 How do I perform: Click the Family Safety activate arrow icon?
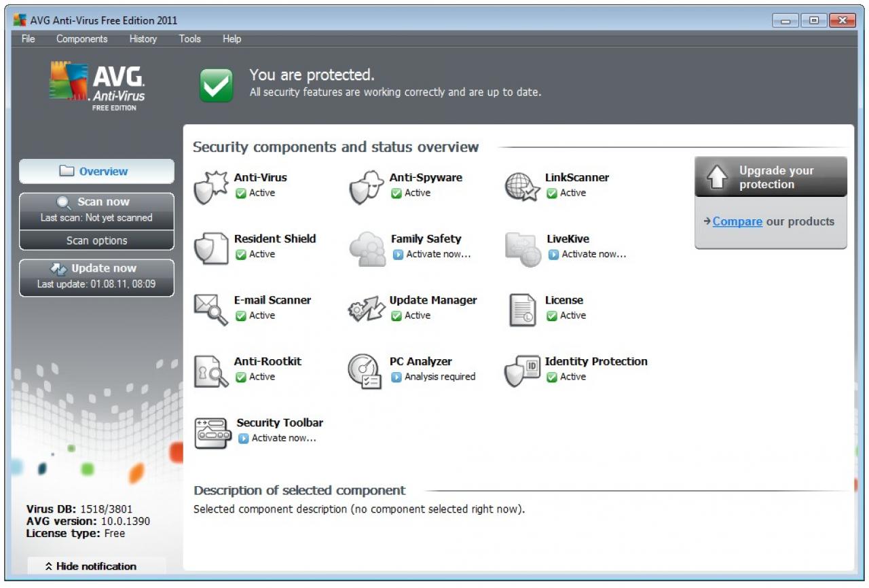point(398,255)
